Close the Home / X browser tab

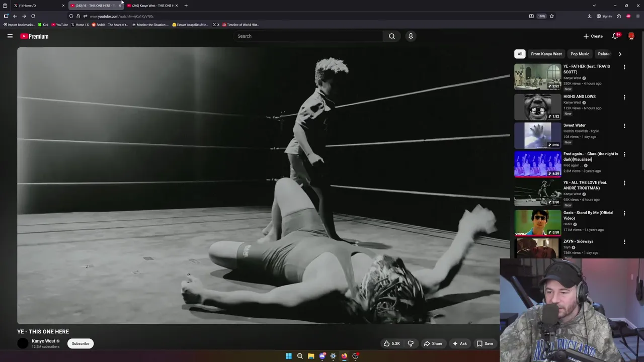63,6
